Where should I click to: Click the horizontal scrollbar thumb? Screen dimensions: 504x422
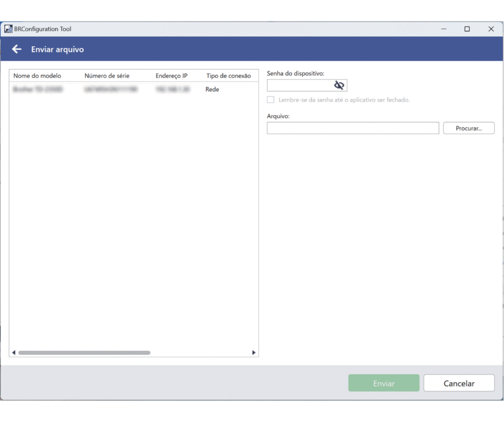[x=84, y=353]
